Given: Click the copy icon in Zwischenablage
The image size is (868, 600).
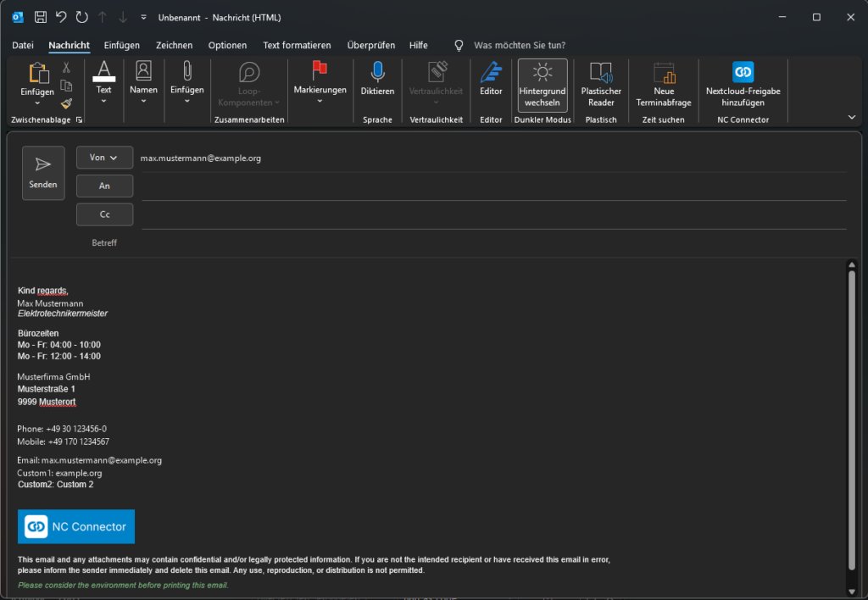Looking at the screenshot, I should click(66, 86).
